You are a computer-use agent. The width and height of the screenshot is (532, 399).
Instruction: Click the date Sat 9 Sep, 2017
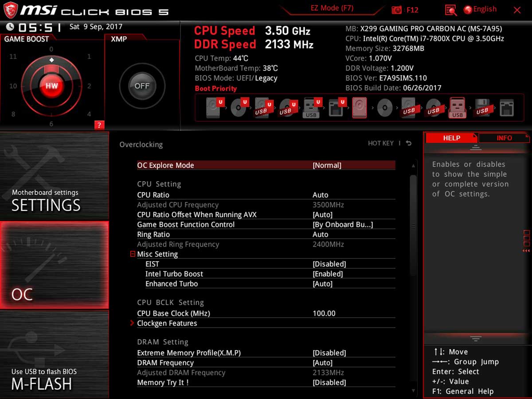coord(96,27)
